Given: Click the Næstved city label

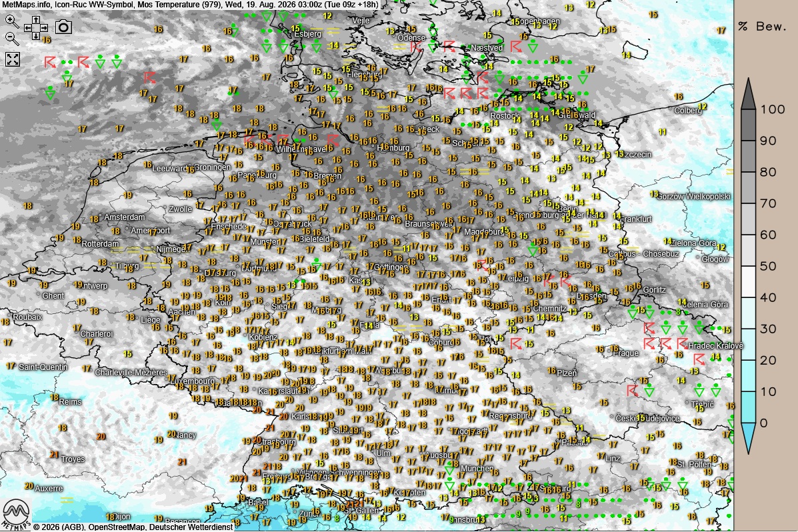Looking at the screenshot, I should tap(487, 47).
